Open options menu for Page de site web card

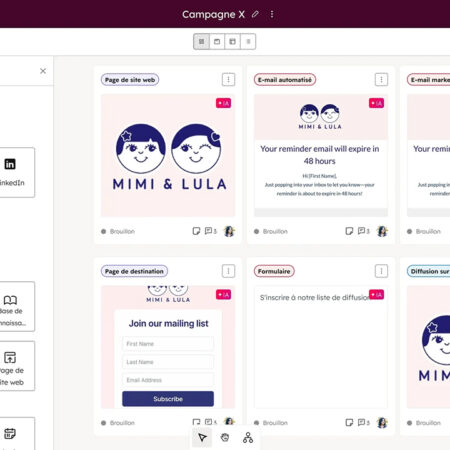pos(228,80)
